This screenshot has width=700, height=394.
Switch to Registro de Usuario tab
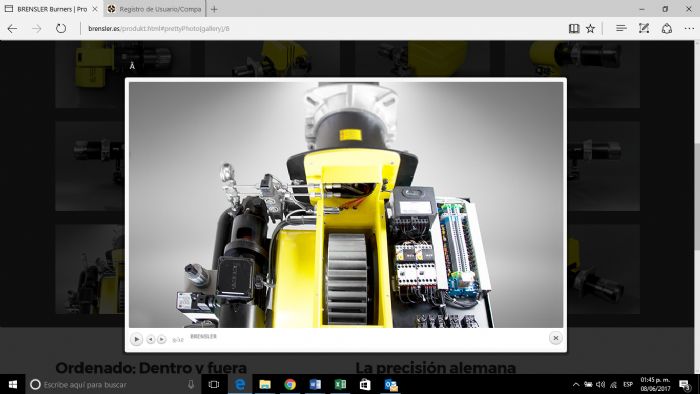154,9
